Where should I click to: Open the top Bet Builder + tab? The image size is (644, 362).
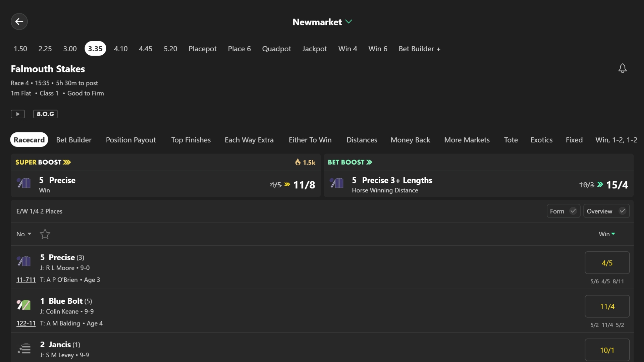tap(420, 49)
